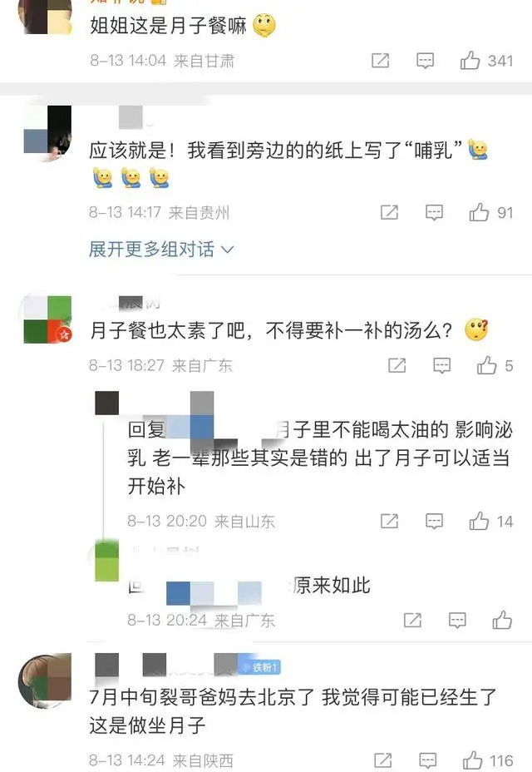Reply to the 月子餐也太素了吧 comment
The width and height of the screenshot is (532, 772).
click(x=442, y=365)
